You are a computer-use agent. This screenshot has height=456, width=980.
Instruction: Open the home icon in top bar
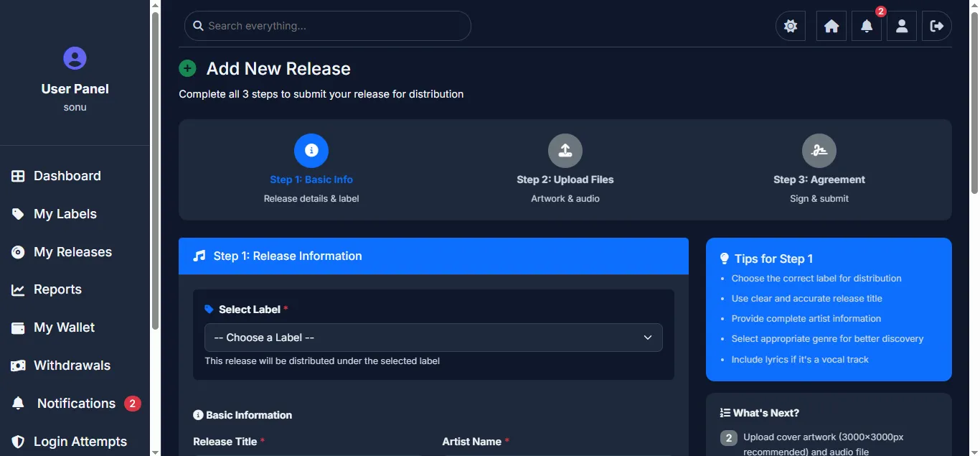(831, 26)
